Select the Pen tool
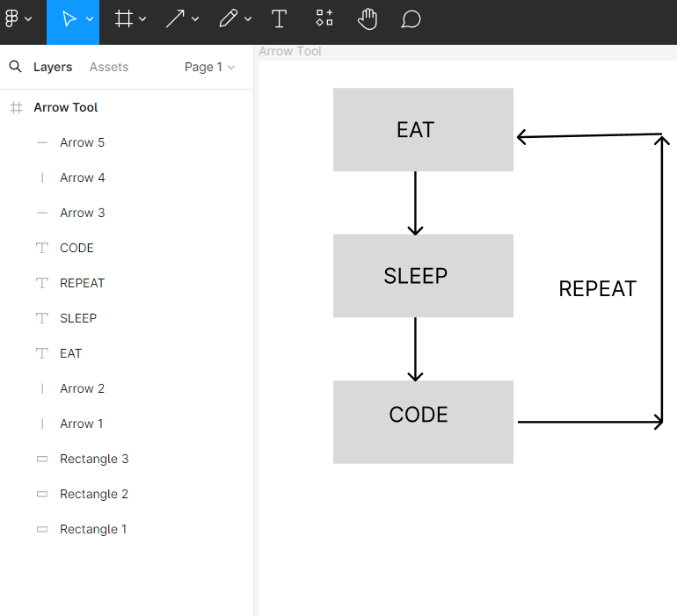This screenshot has width=677, height=616. [x=228, y=19]
